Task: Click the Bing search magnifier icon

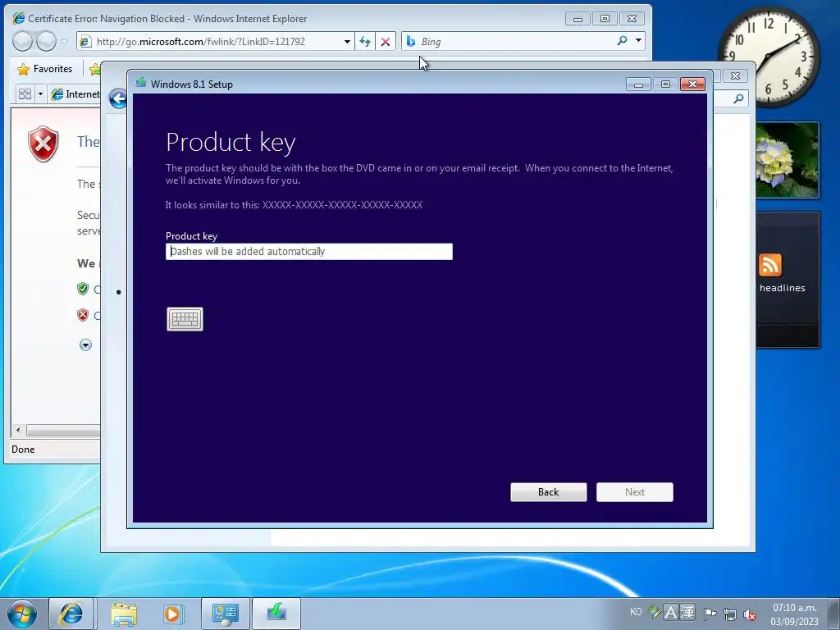Action: pos(622,41)
